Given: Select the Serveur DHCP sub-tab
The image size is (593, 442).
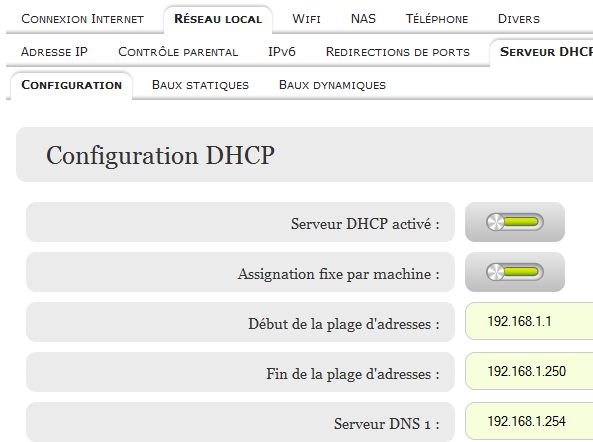Looking at the screenshot, I should tap(546, 52).
